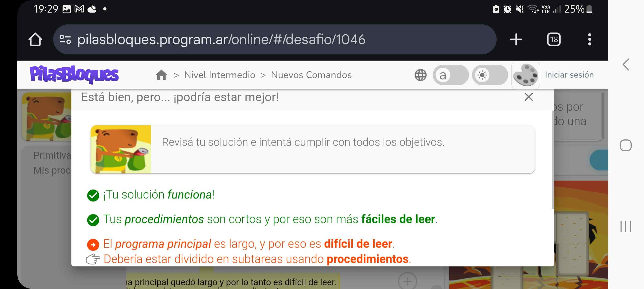Open the tab switcher showing 18 tabs

[x=554, y=40]
